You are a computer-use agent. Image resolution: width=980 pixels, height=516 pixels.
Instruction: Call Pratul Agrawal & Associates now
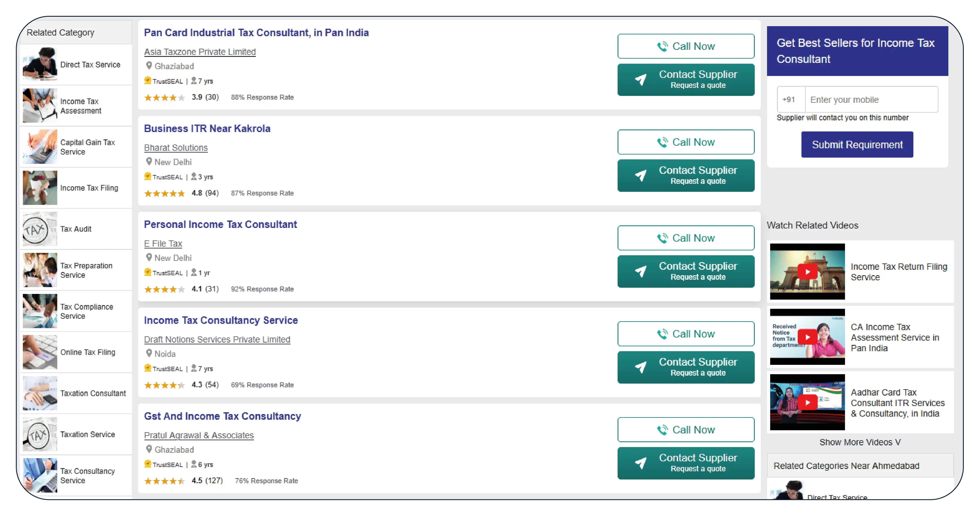coord(686,429)
